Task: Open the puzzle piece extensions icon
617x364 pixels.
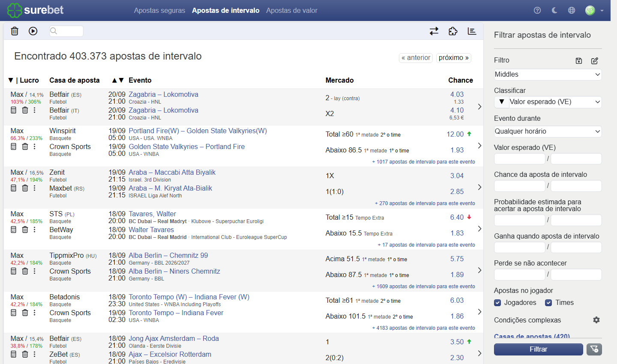Action: pyautogui.click(x=453, y=31)
